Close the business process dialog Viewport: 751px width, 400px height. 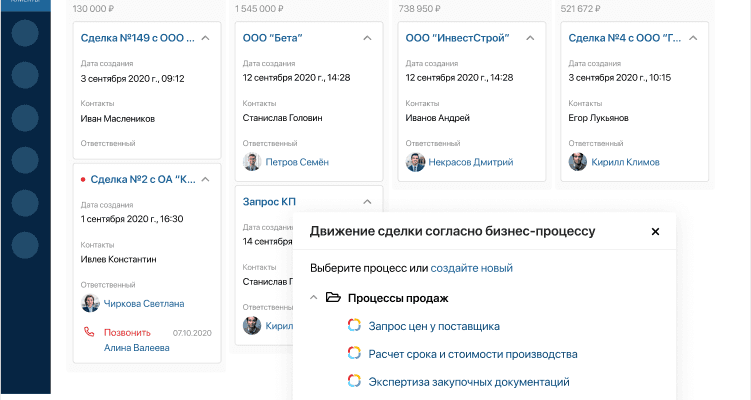click(656, 231)
